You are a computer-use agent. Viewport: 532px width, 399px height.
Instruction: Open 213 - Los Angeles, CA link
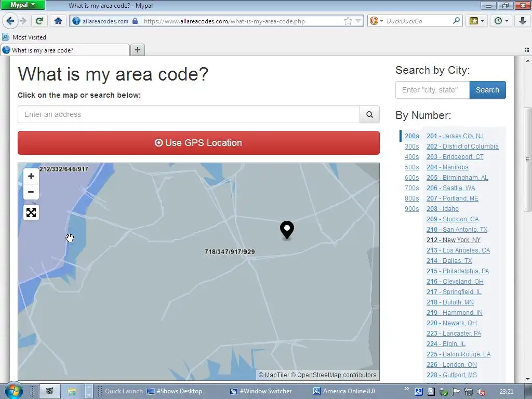click(x=458, y=250)
